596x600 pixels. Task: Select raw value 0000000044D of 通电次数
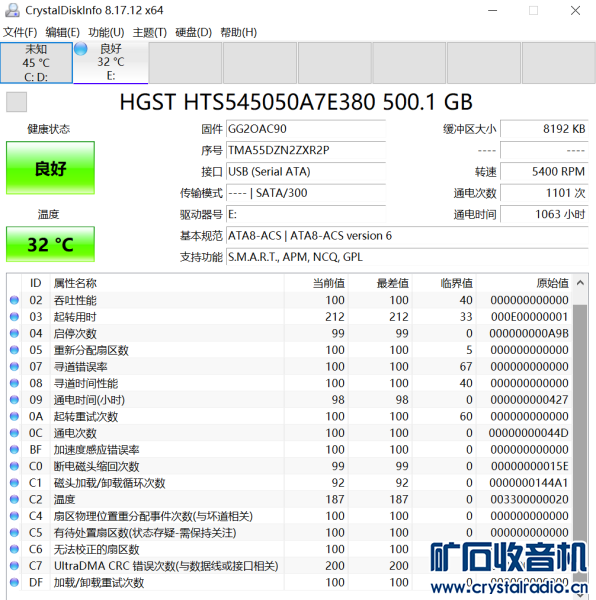pyautogui.click(x=528, y=433)
